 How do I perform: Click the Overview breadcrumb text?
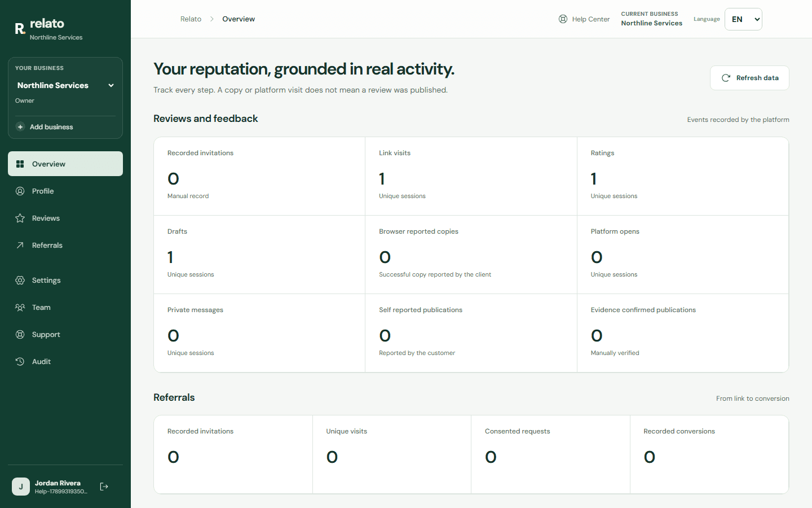point(239,19)
